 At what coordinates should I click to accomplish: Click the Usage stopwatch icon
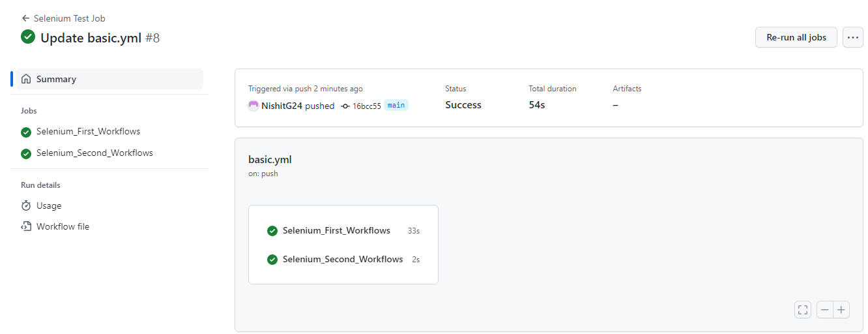(26, 205)
